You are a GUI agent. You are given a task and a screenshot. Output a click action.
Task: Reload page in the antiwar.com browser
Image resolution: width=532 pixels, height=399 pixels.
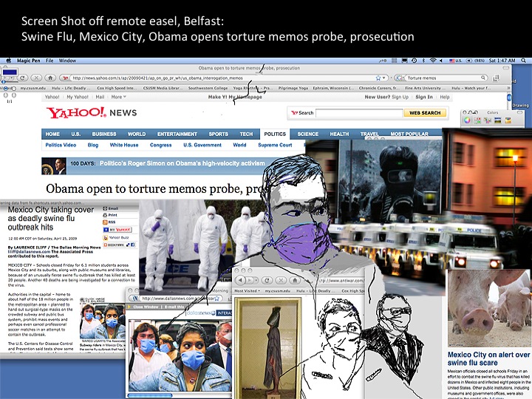click(267, 281)
